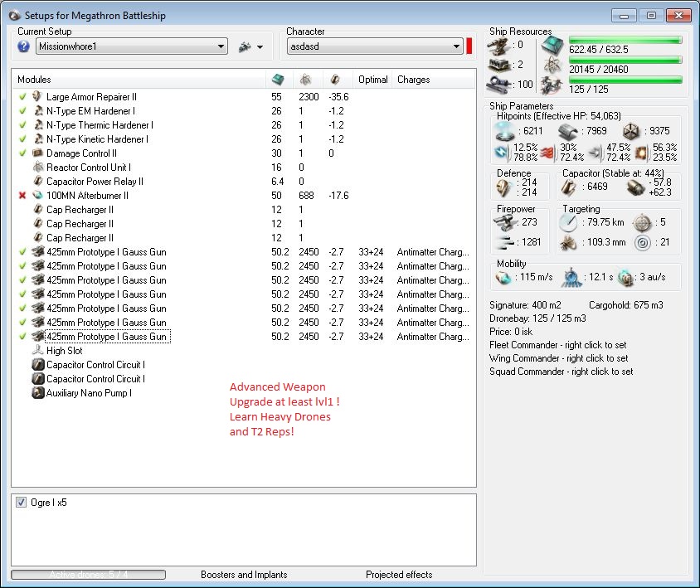Screen dimensions: 700x588
Task: Sort by the capacitor column header icon
Action: (x=335, y=80)
